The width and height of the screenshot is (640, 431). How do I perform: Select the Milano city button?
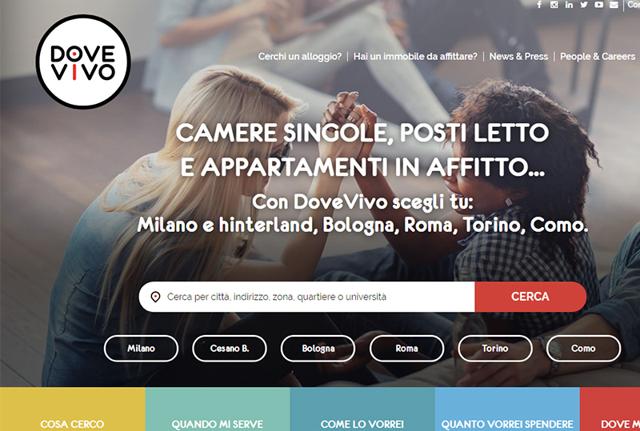[x=141, y=349]
